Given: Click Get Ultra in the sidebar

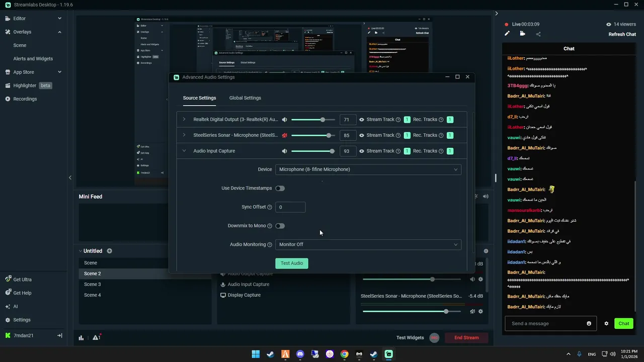Looking at the screenshot, I should pyautogui.click(x=19, y=280).
